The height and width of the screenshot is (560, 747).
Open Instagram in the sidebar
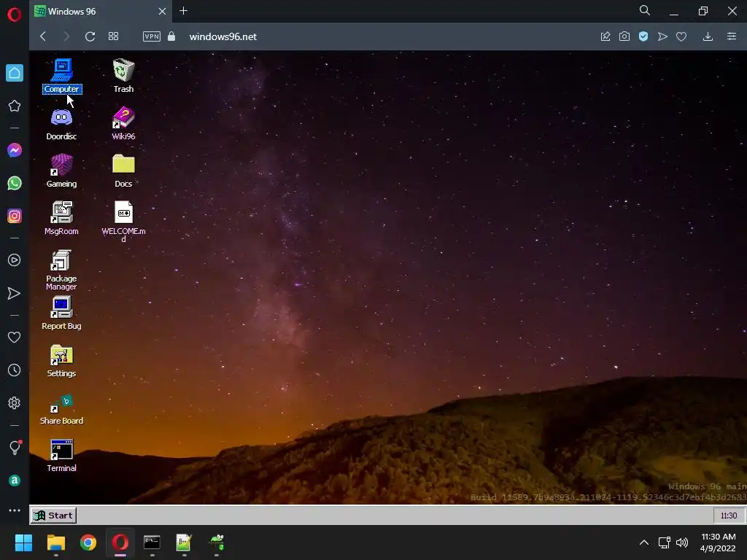click(15, 216)
